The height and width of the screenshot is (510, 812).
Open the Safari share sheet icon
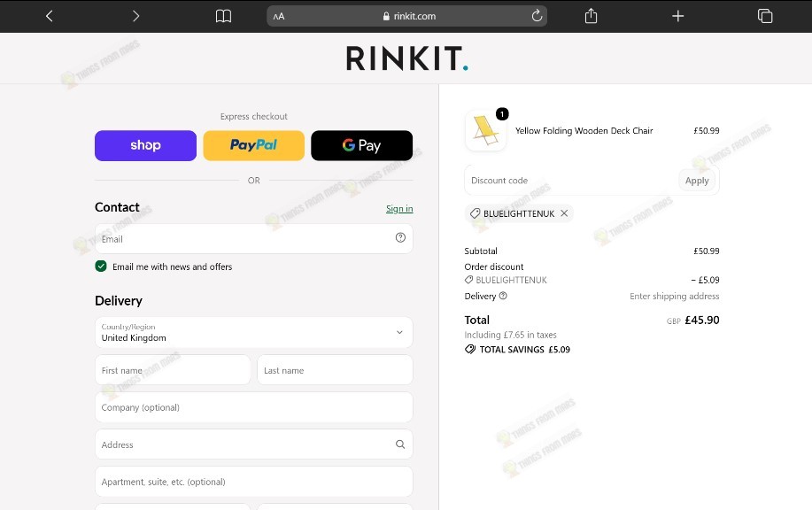click(591, 16)
